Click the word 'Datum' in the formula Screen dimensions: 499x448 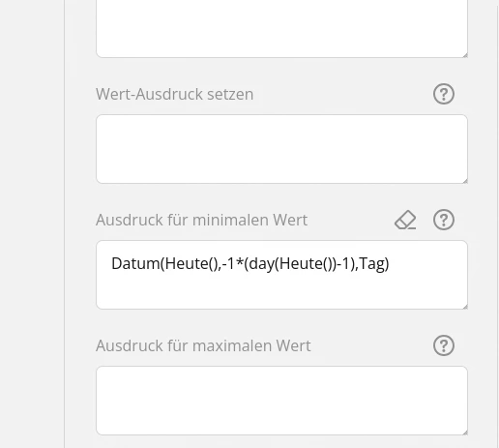135,263
